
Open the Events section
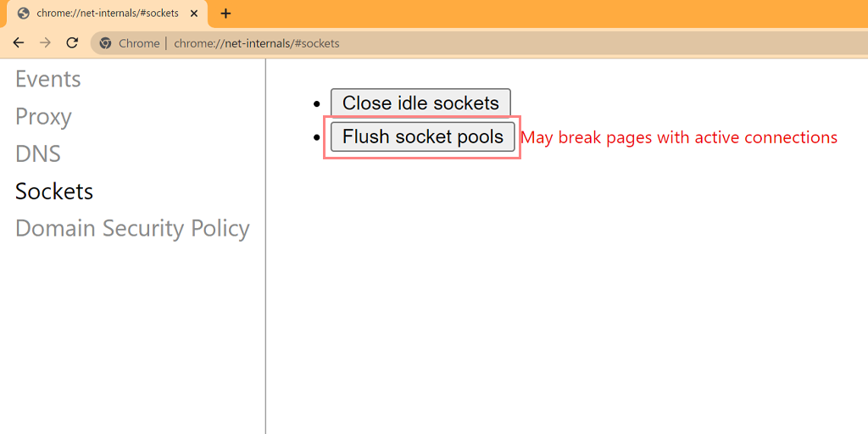48,79
